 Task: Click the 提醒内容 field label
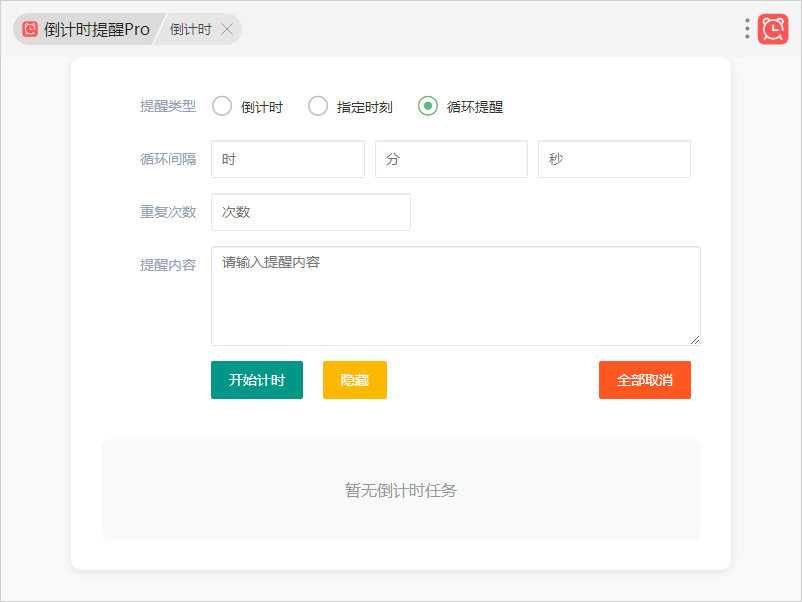pos(167,265)
